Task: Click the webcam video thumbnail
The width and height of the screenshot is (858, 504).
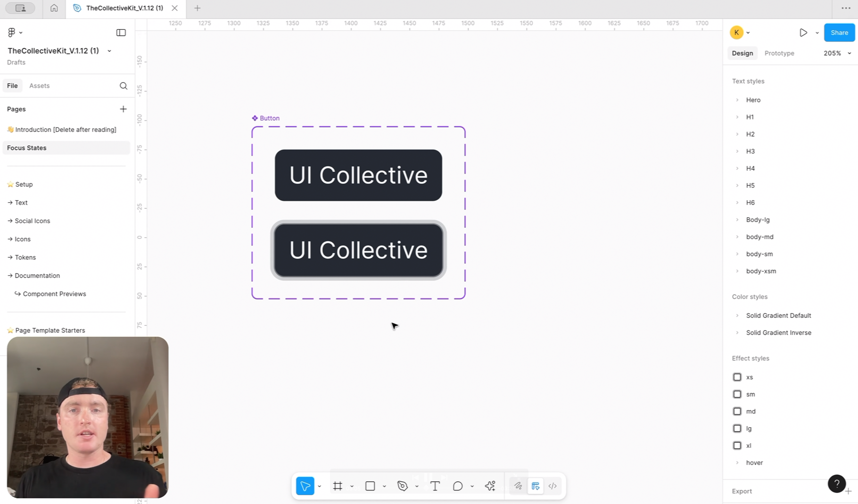Action: (x=88, y=417)
